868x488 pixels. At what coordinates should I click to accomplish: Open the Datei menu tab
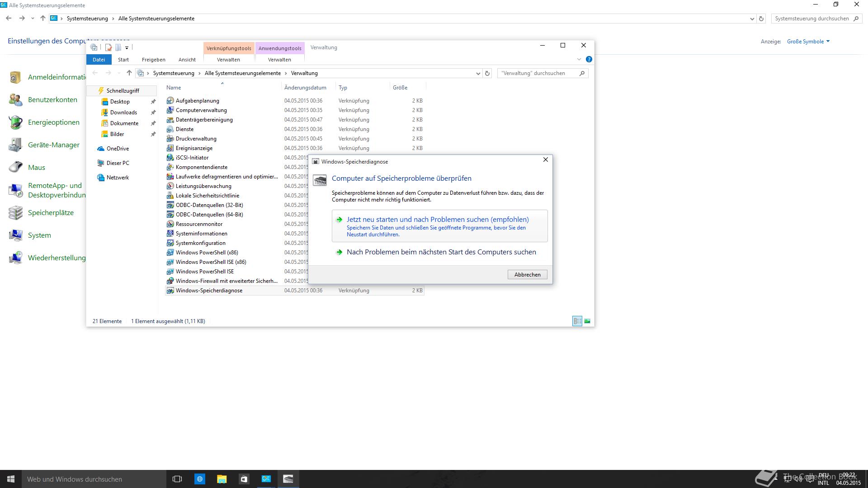99,60
